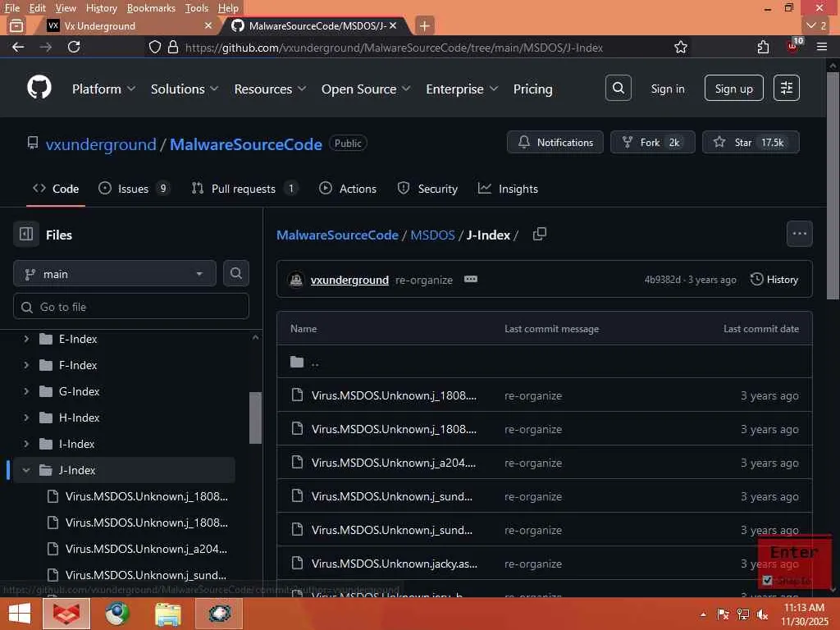Open the Pricing link
Screen dimensions: 840x630
[x=532, y=89]
